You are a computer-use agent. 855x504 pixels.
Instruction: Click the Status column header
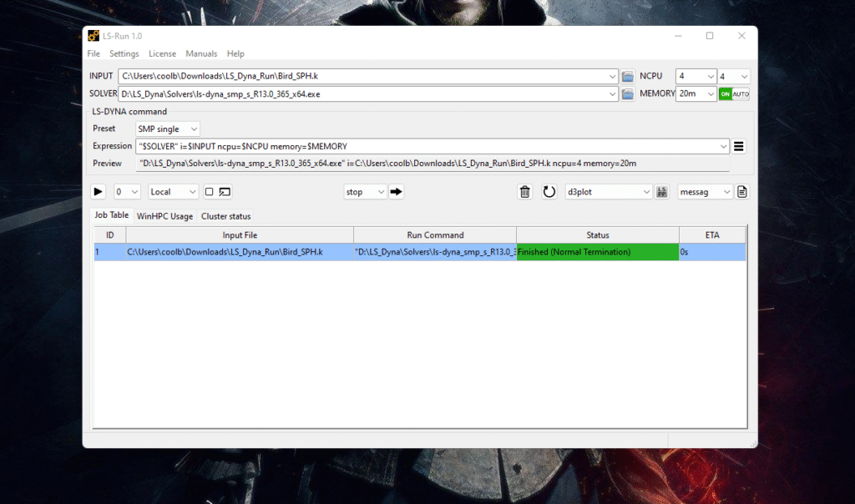point(598,234)
